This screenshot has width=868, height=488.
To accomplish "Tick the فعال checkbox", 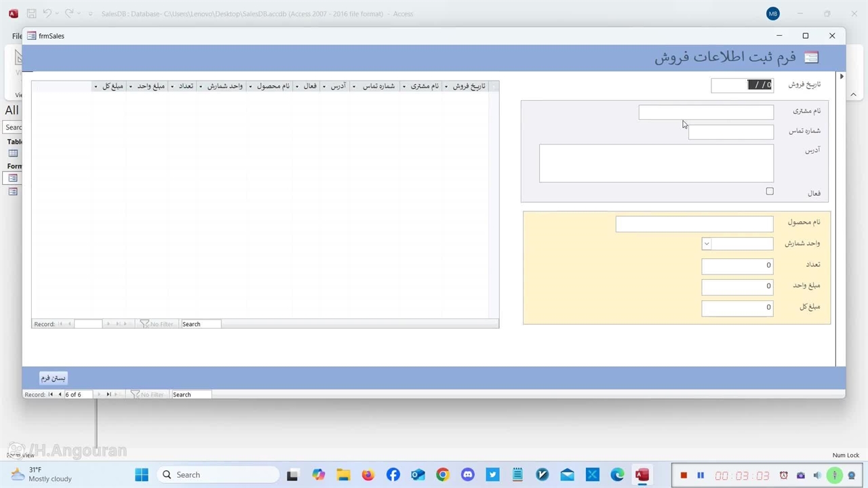I will pos(770,192).
